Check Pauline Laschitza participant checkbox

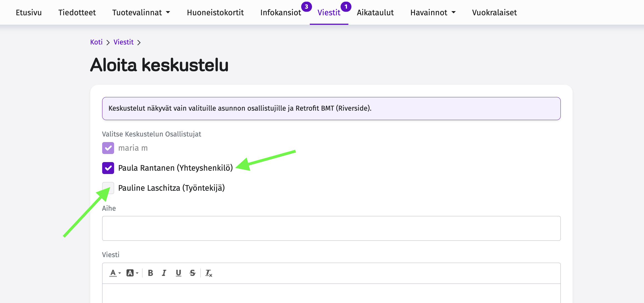[x=108, y=188]
